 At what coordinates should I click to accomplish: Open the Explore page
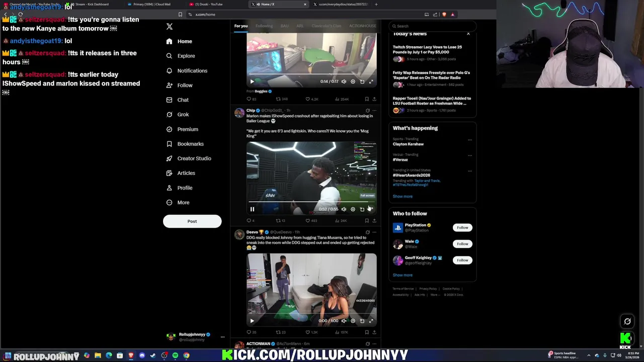click(180, 56)
